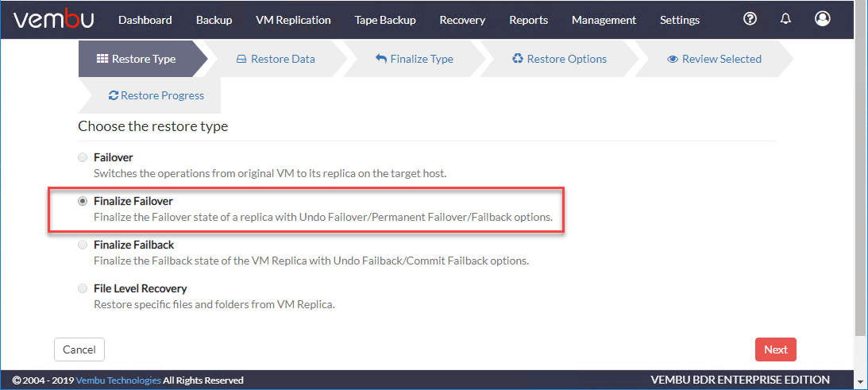Click the drive icon beside Restore Data
The height and width of the screenshot is (390, 868).
pyautogui.click(x=241, y=60)
